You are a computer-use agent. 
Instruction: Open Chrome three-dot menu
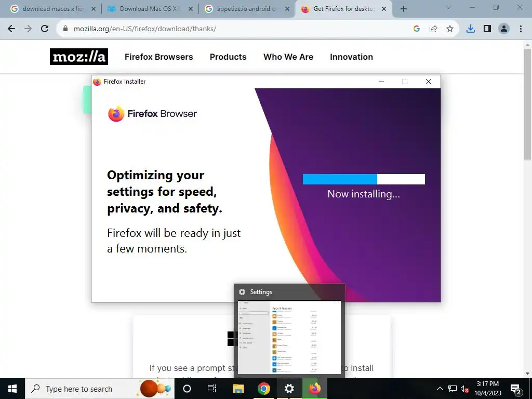[x=521, y=29]
